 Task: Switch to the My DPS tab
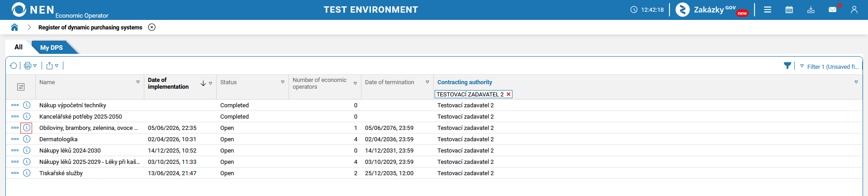pos(52,48)
